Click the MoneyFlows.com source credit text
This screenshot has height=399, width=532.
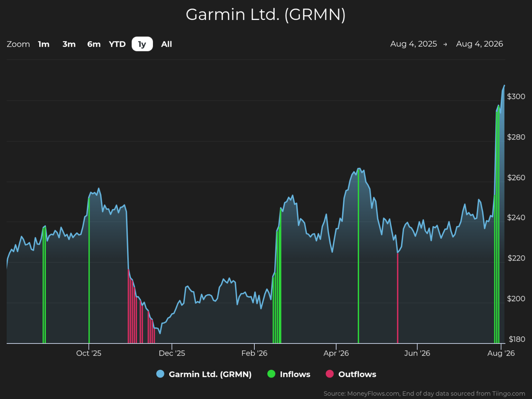click(424, 393)
